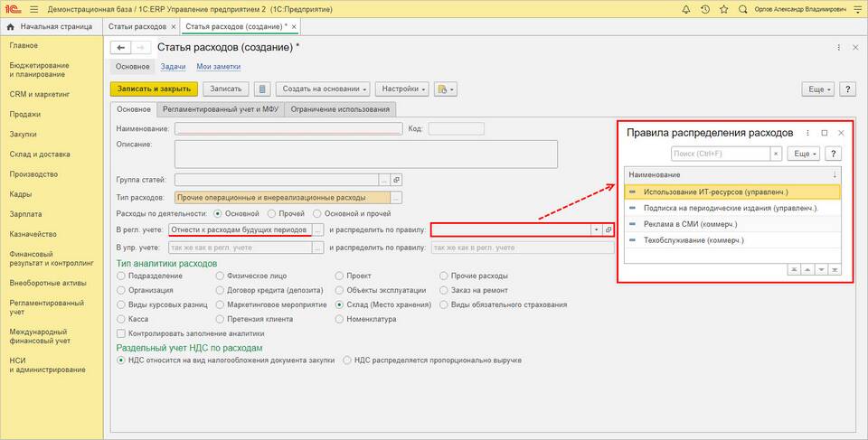
Task: Choose Подразделение analytics type
Action: [x=121, y=276]
